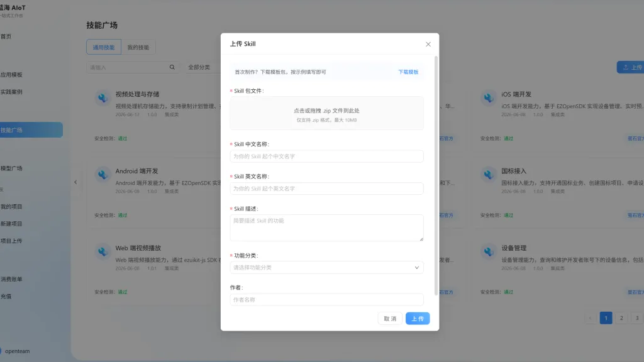
Task: Click the zip file upload drop area
Action: (x=326, y=113)
